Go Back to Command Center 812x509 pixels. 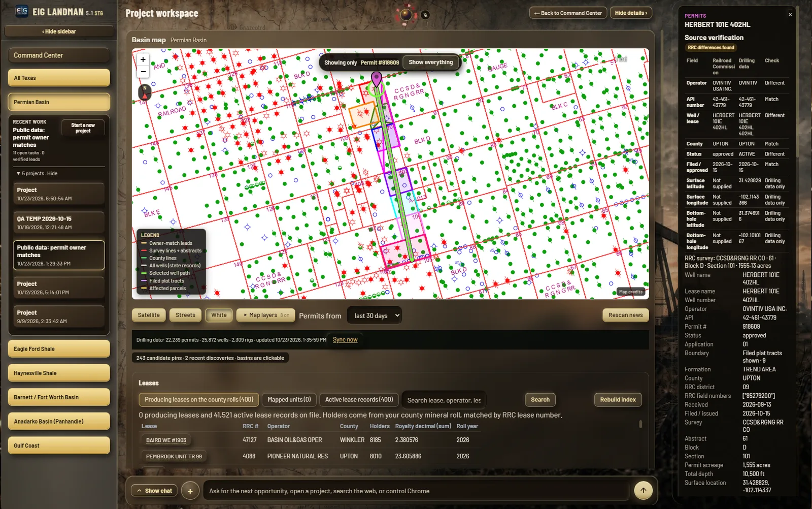568,13
